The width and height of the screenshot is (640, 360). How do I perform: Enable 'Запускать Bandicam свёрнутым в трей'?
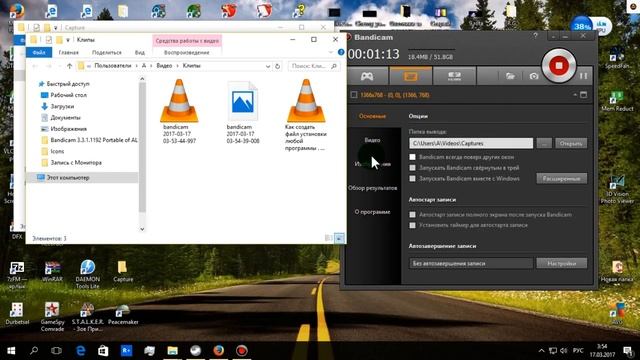point(412,168)
